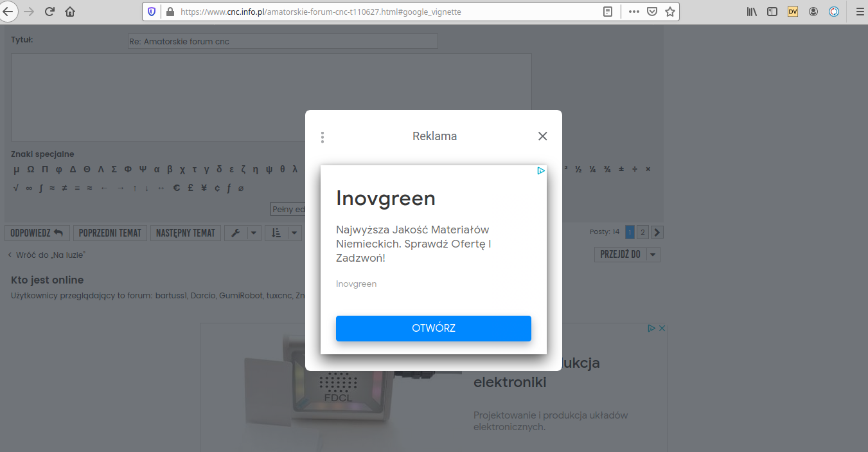Insert the not-equal ≠ character
The image size is (868, 452).
pyautogui.click(x=65, y=188)
